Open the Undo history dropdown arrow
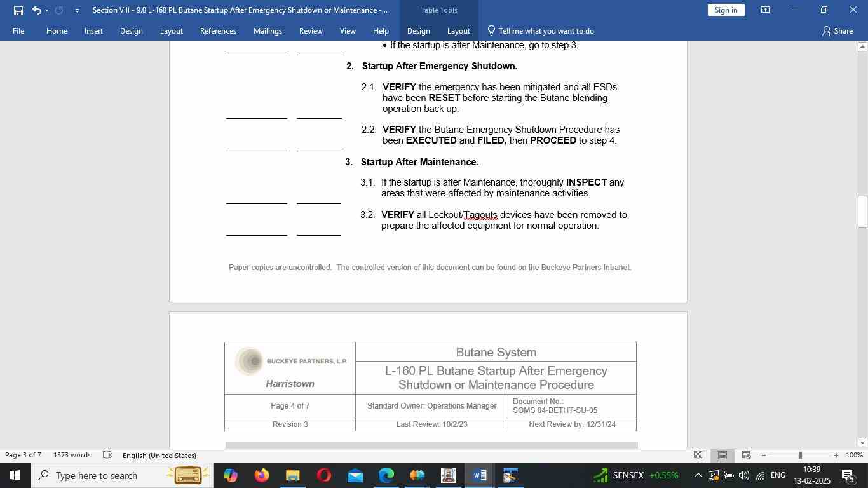 tap(46, 10)
